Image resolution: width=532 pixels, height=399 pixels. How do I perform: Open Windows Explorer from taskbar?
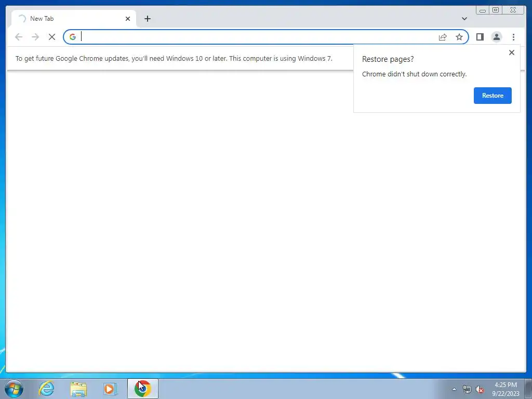pyautogui.click(x=78, y=389)
